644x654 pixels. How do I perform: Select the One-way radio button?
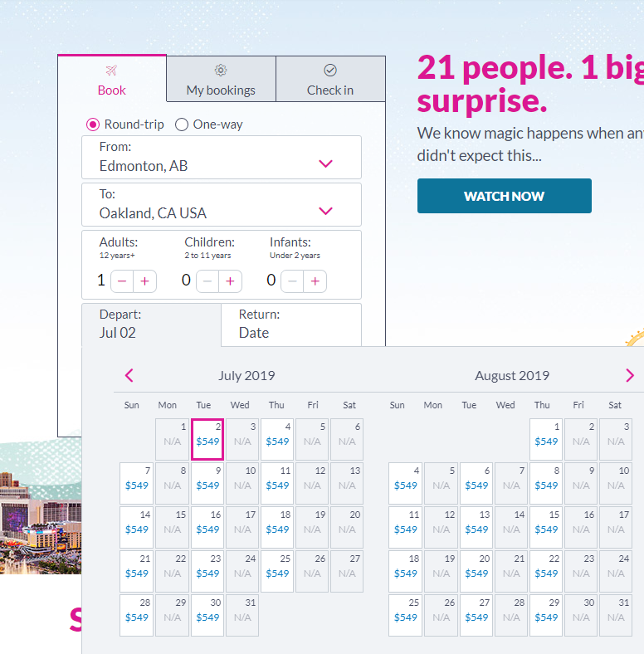click(182, 124)
